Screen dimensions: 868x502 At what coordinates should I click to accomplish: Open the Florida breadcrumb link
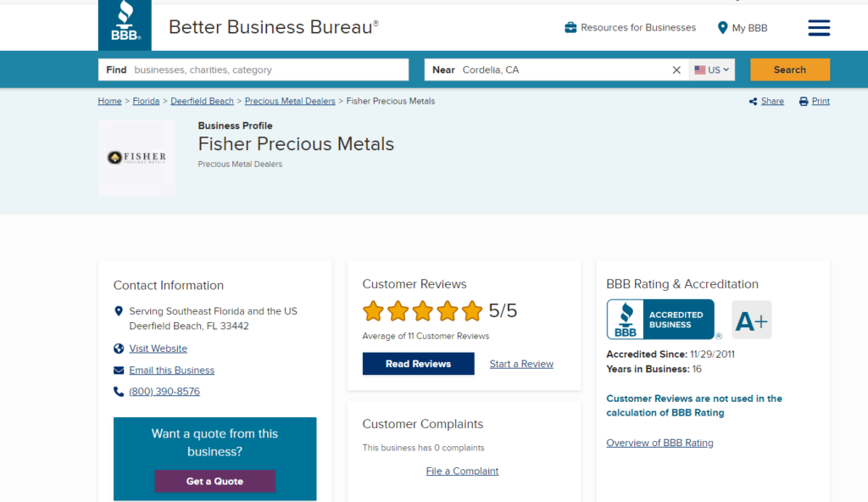click(x=146, y=102)
